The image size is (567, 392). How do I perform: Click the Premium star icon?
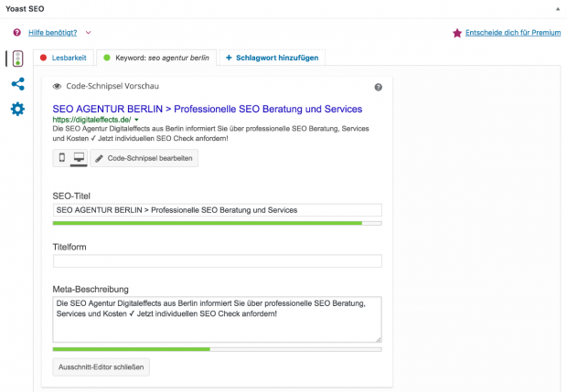(x=457, y=33)
